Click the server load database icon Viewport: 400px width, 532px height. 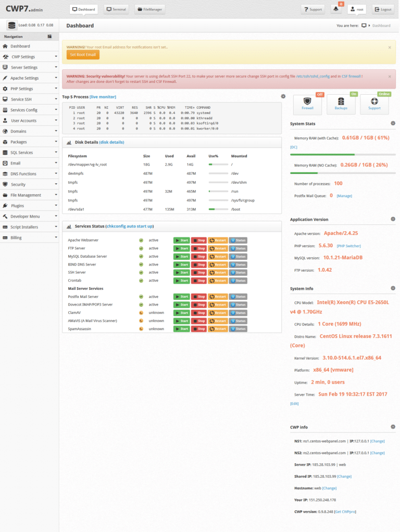(11, 25)
